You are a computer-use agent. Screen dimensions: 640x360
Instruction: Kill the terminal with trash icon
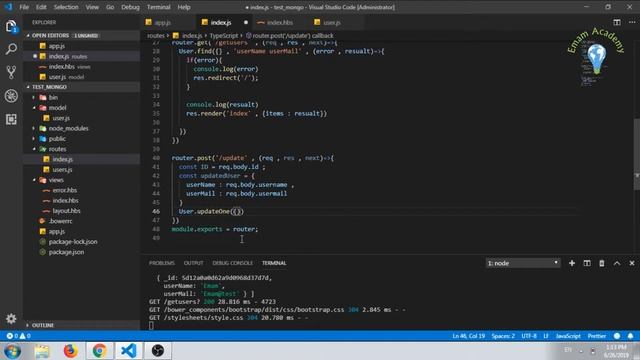602,263
